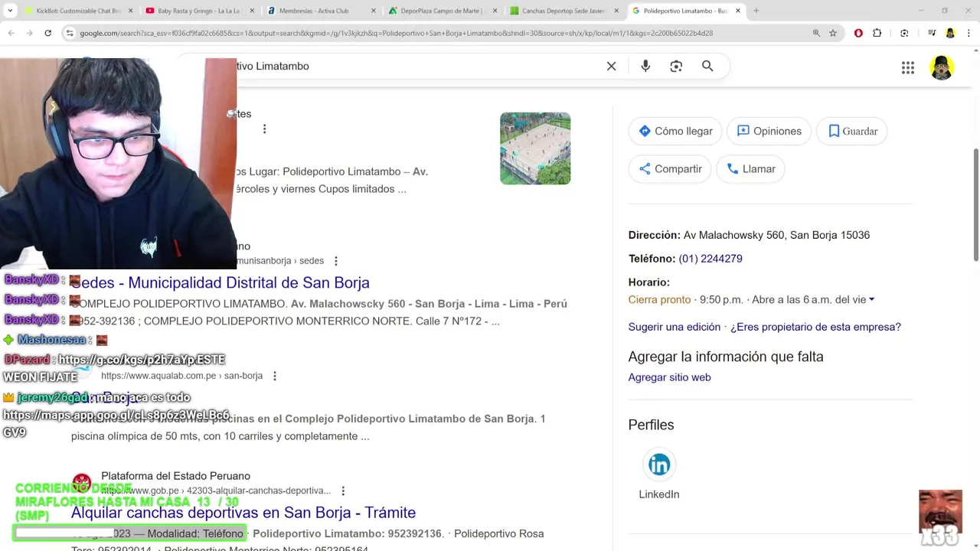980x551 pixels.
Task: Open the zoom level magnifier icon
Action: pyautogui.click(x=816, y=33)
